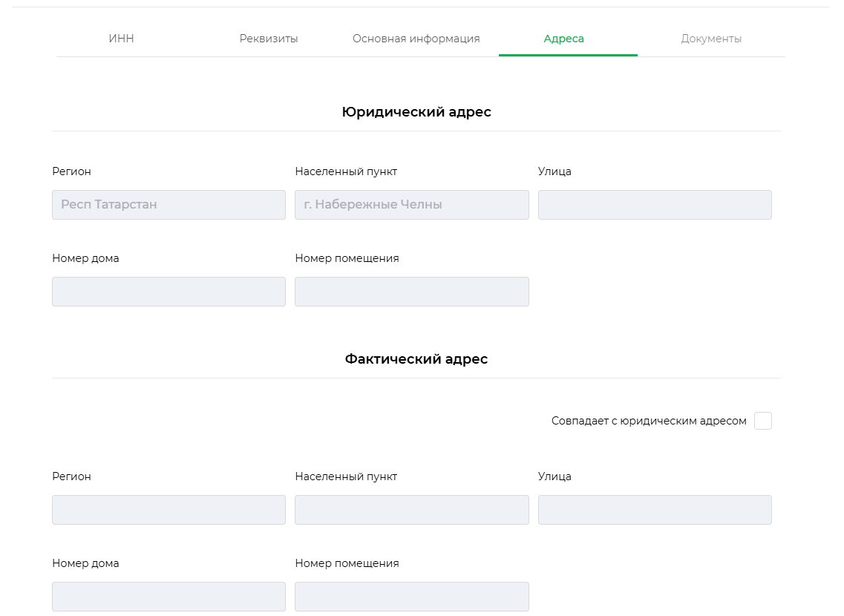The image size is (844, 616).
Task: Switch to the Реквизиты tab
Action: coord(269,39)
